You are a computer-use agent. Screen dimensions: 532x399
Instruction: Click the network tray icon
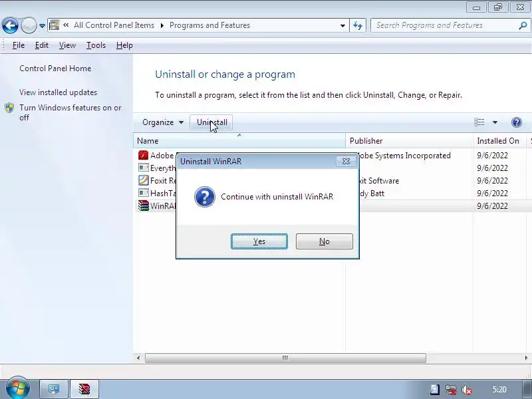click(x=451, y=390)
